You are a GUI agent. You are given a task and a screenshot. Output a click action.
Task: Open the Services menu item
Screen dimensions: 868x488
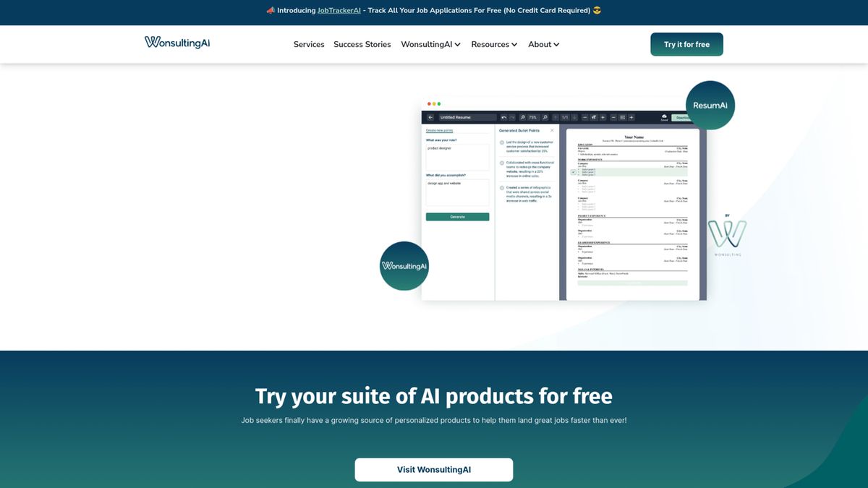[309, 44]
